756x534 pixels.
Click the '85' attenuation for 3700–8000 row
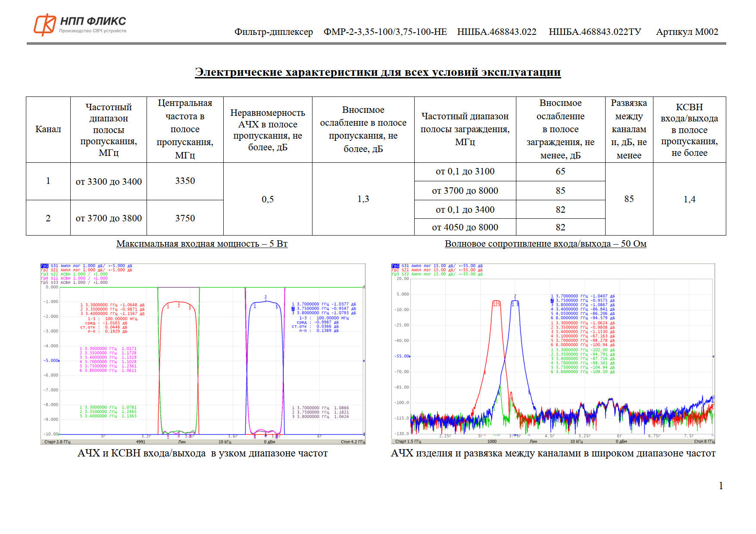click(560, 191)
